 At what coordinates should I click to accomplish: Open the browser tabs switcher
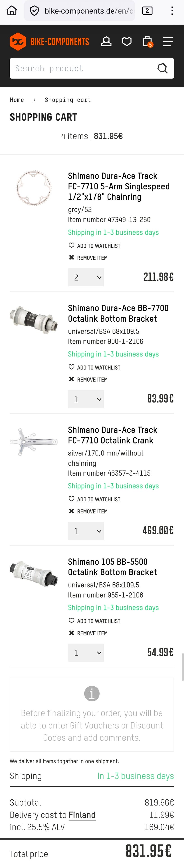pos(147,11)
